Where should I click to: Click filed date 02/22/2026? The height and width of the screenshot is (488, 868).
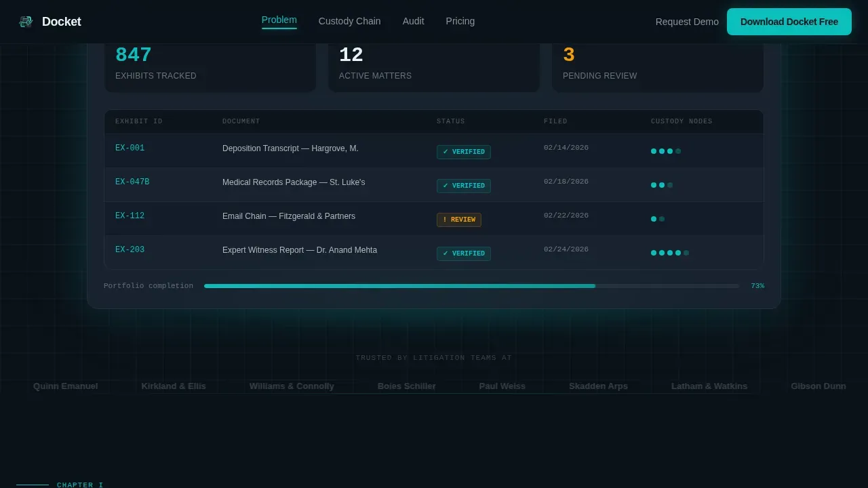tap(566, 216)
